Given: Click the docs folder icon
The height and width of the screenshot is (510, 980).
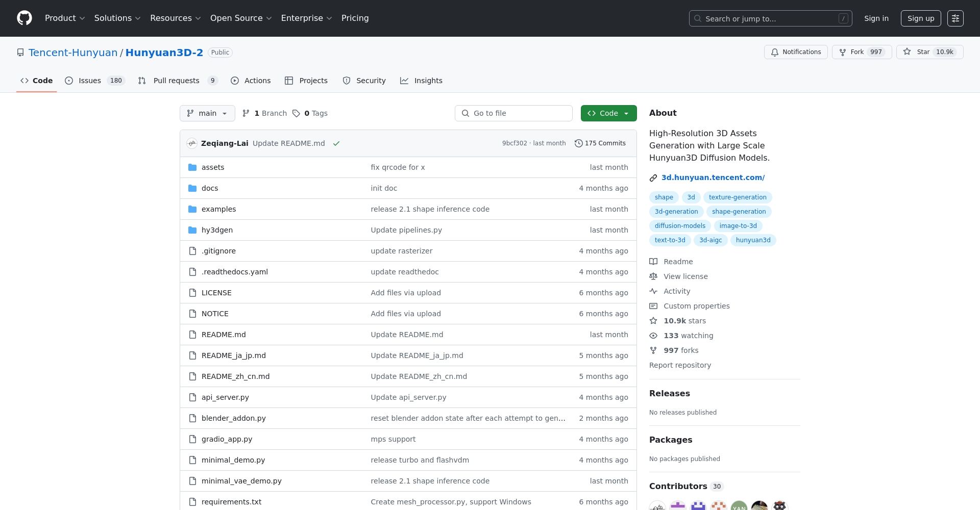Looking at the screenshot, I should (x=192, y=188).
